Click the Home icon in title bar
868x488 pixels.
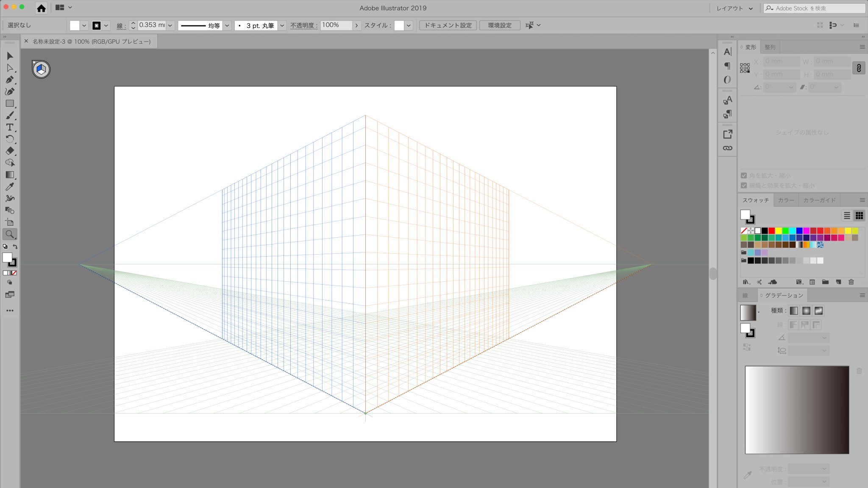pos(41,8)
